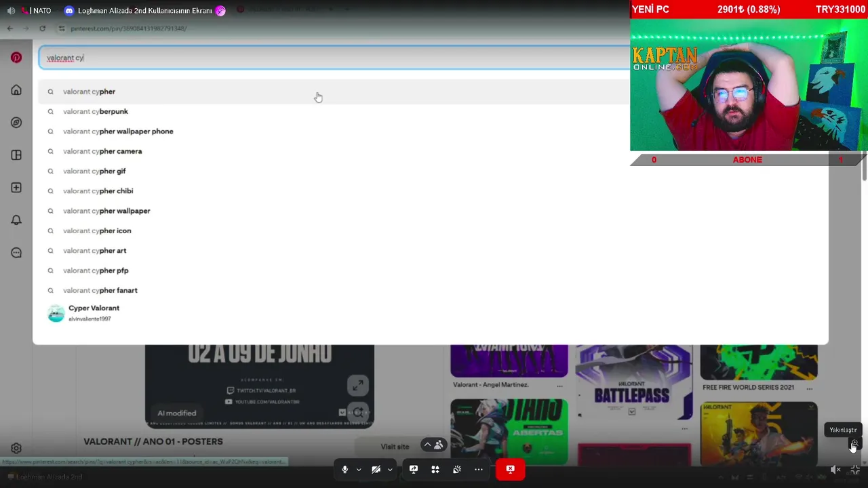Open the activities icon in call bar

click(x=435, y=469)
